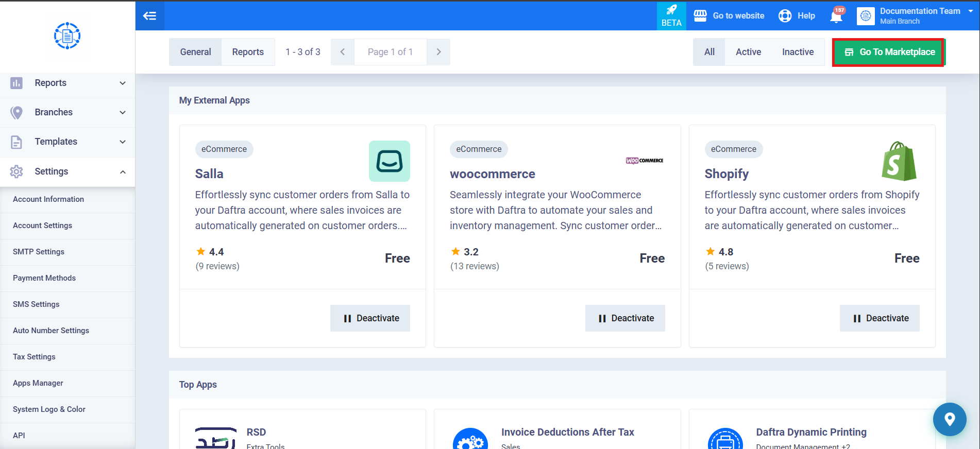Open the Help lifebuoy icon
The height and width of the screenshot is (449, 980).
coord(785,16)
